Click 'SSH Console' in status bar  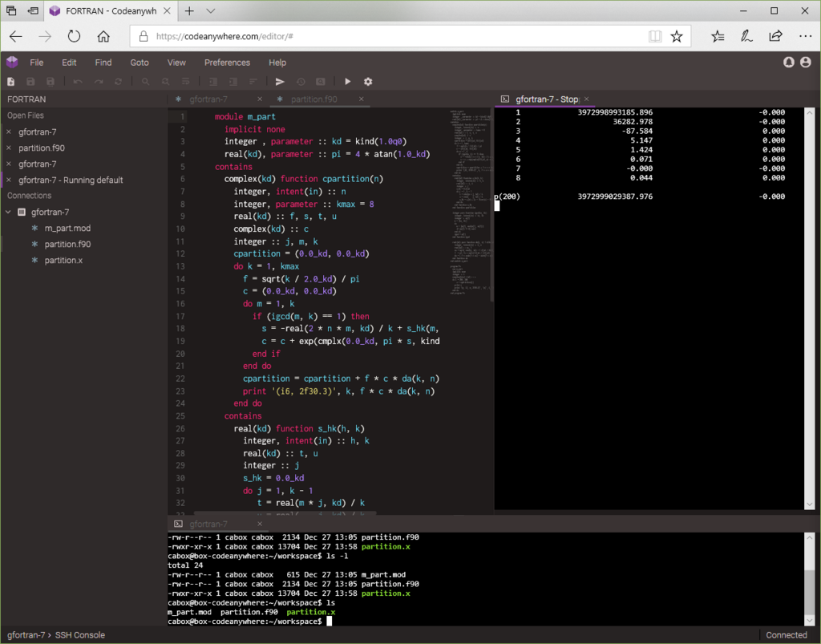(80, 635)
